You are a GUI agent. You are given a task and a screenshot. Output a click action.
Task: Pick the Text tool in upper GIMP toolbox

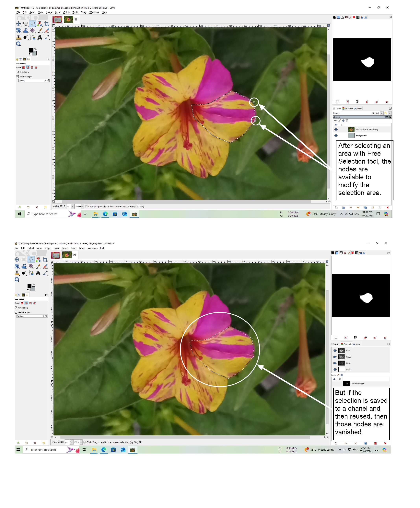click(x=40, y=37)
